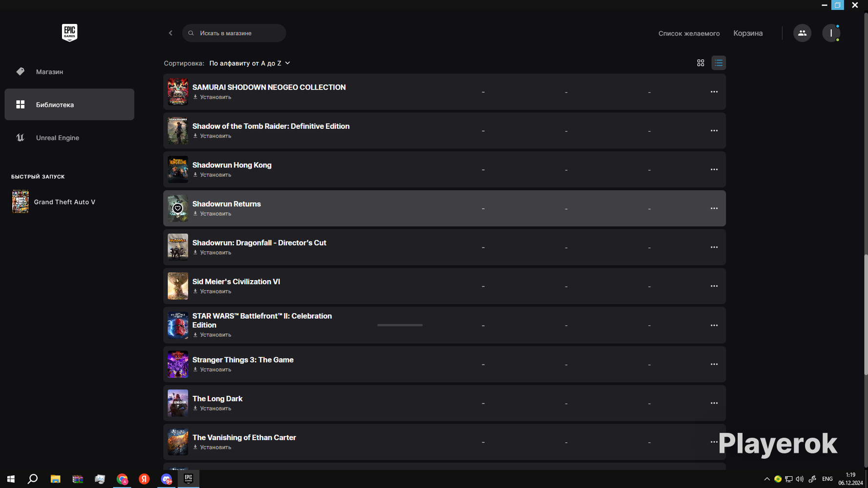Install Shadow of the Tomb Raider

point(212,136)
